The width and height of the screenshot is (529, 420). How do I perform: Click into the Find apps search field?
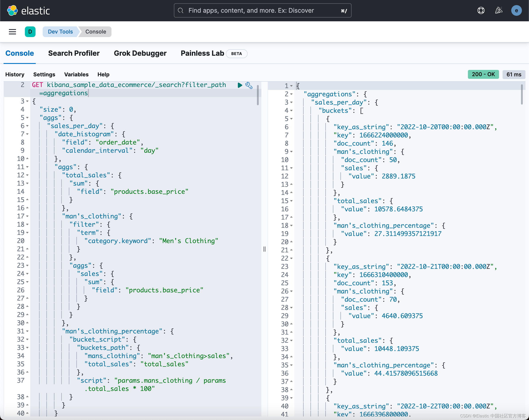coord(262,10)
